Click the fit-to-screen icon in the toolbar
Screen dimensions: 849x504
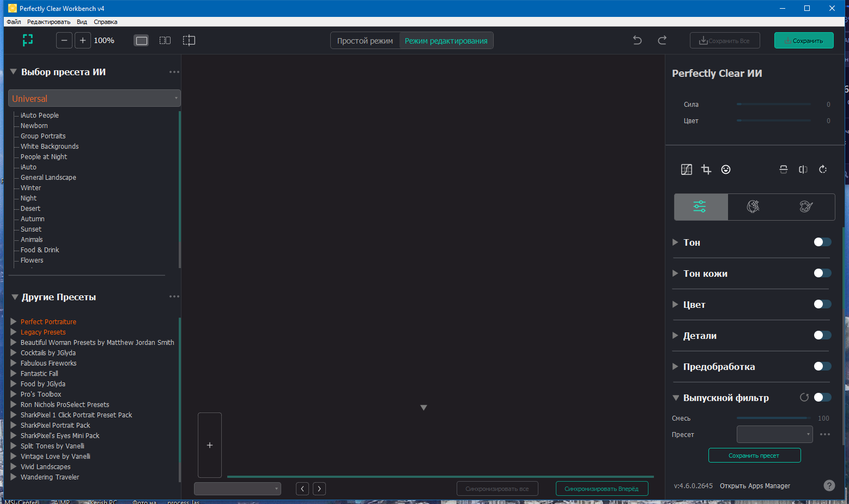pos(28,40)
